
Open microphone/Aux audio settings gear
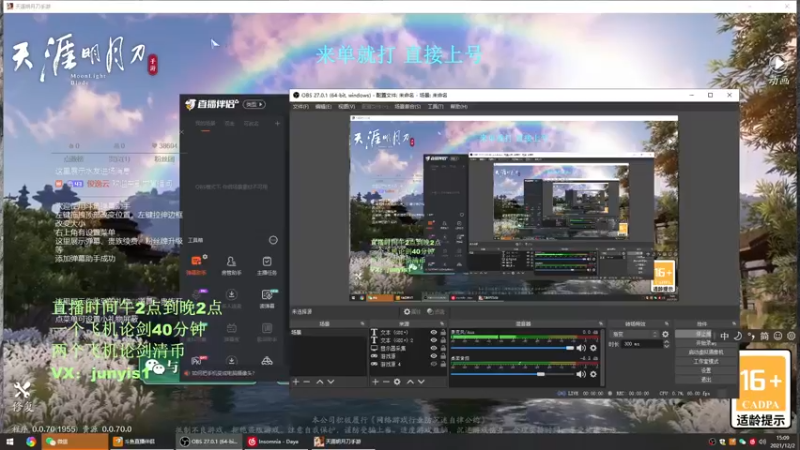tap(593, 348)
